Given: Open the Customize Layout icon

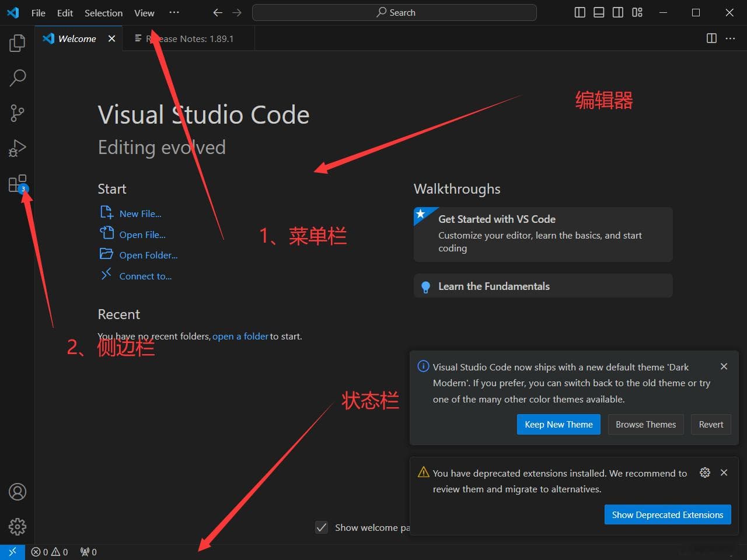Looking at the screenshot, I should [637, 12].
